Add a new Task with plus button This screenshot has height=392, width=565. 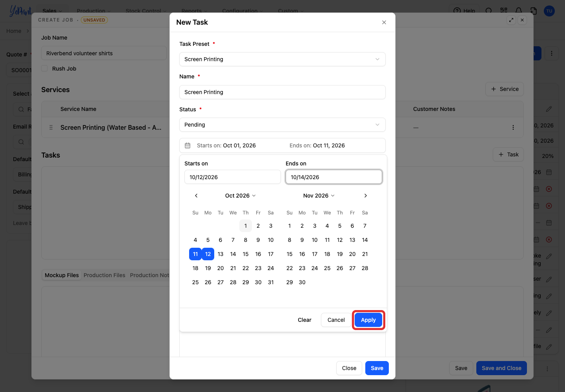[508, 154]
